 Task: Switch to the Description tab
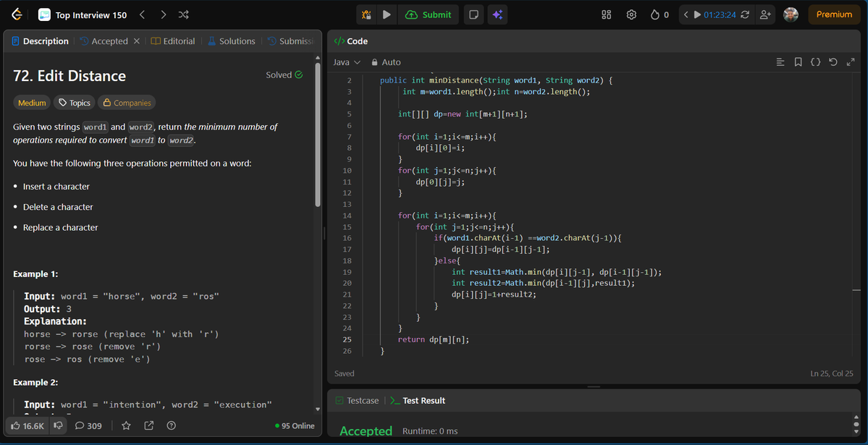40,41
